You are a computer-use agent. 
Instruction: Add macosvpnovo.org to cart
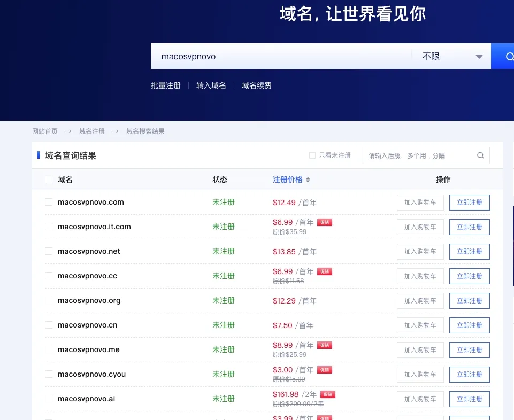point(420,301)
